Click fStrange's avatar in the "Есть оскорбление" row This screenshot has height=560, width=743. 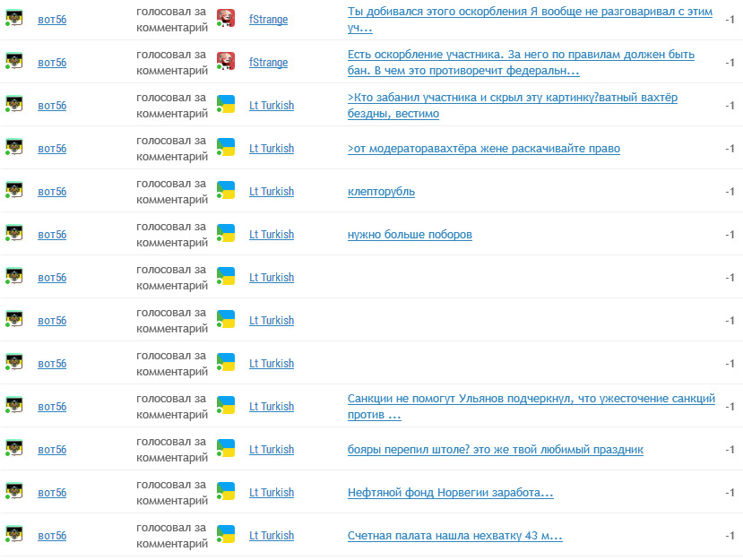click(226, 61)
